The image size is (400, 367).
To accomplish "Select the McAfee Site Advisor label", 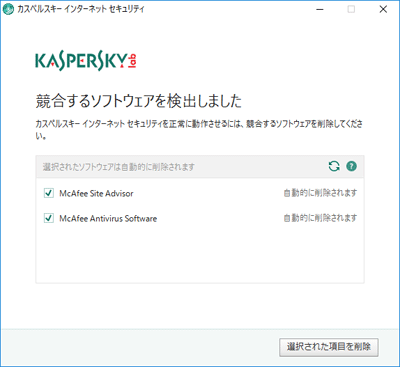I will pyautogui.click(x=96, y=193).
